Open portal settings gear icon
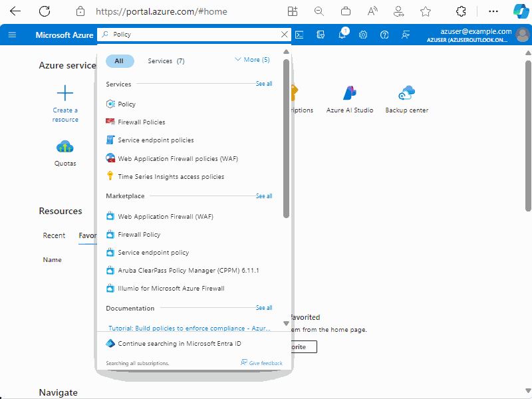This screenshot has width=532, height=399. [x=363, y=35]
